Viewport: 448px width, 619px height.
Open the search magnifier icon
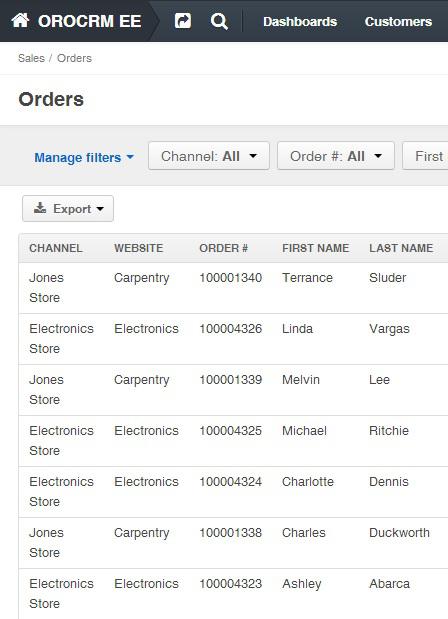219,21
